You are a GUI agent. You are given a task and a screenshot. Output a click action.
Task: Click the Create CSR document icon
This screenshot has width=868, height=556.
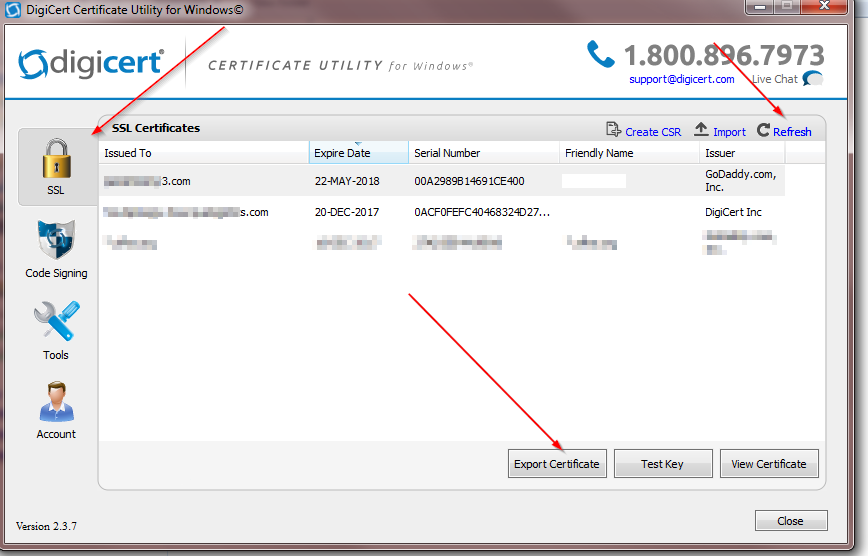point(613,131)
